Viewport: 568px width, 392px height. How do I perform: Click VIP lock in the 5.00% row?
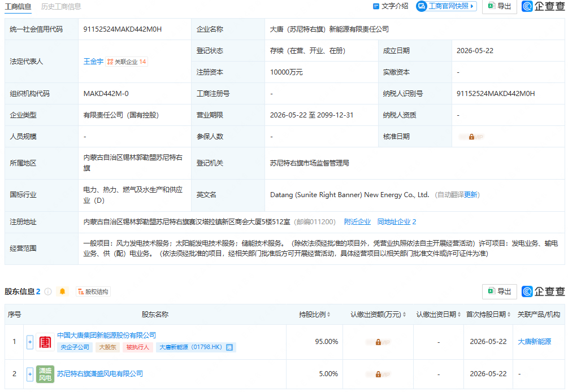coord(378,374)
